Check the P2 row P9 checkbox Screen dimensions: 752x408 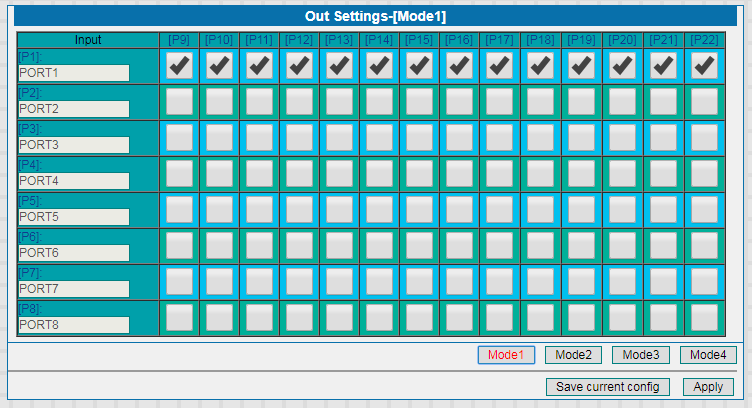pyautogui.click(x=179, y=102)
